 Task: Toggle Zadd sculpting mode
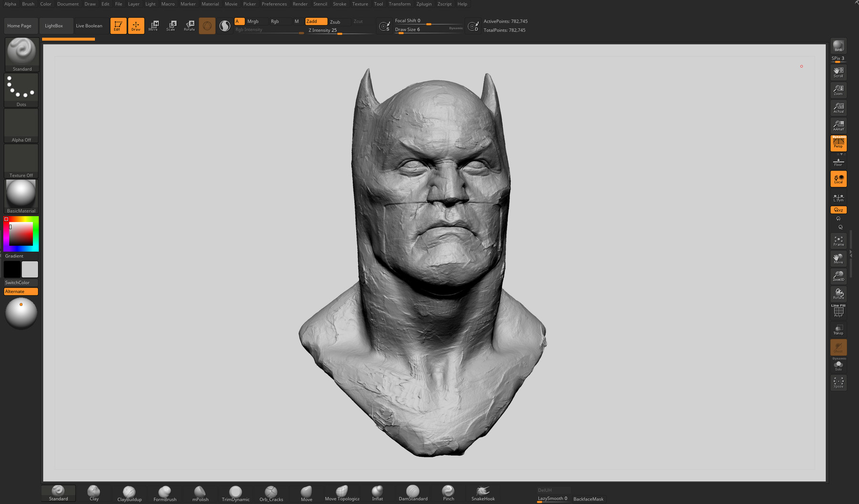pos(315,21)
